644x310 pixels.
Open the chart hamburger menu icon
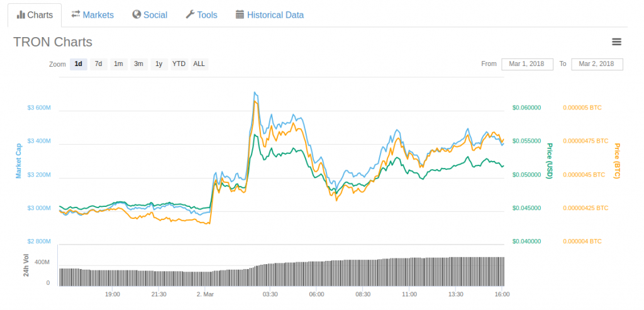(x=616, y=42)
